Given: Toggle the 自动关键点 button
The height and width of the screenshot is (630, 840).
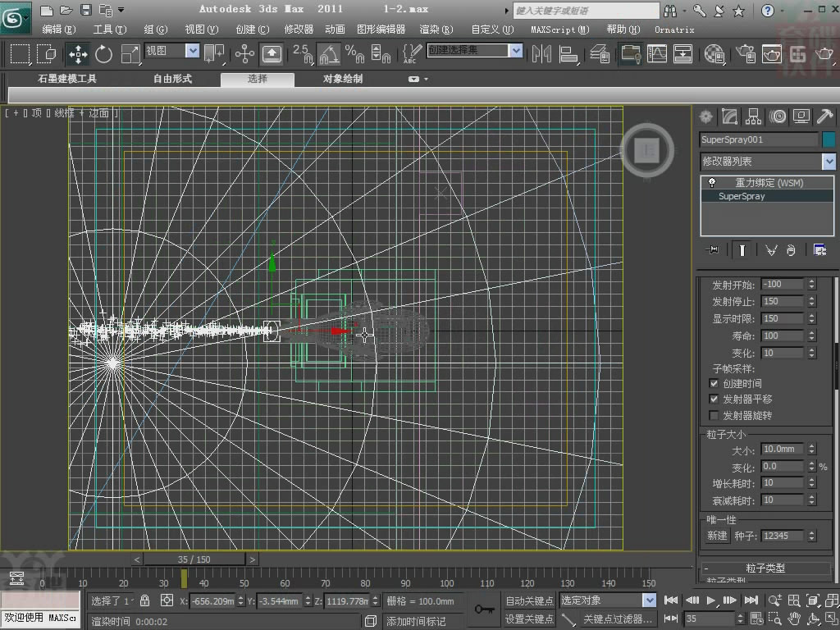Looking at the screenshot, I should [529, 601].
